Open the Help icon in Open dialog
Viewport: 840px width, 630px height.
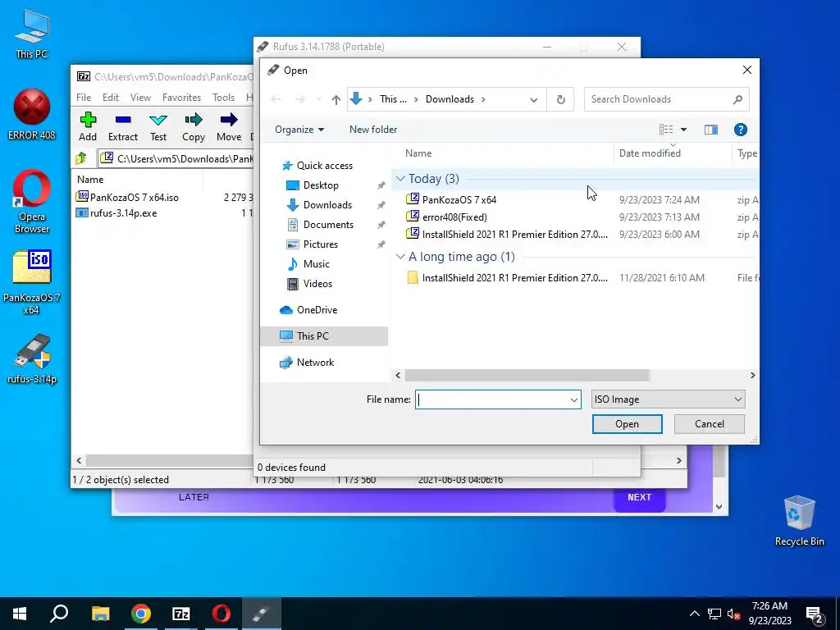[x=741, y=130]
